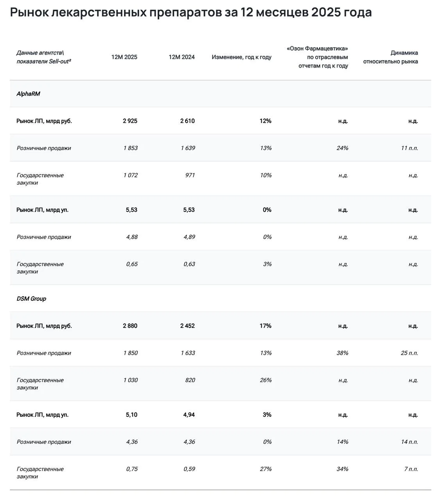
Task: Click the 2 925 market value cell
Action: [130, 121]
